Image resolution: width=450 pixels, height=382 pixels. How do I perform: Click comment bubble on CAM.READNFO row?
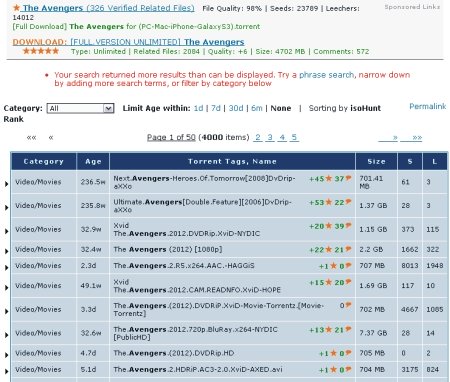pyautogui.click(x=348, y=282)
